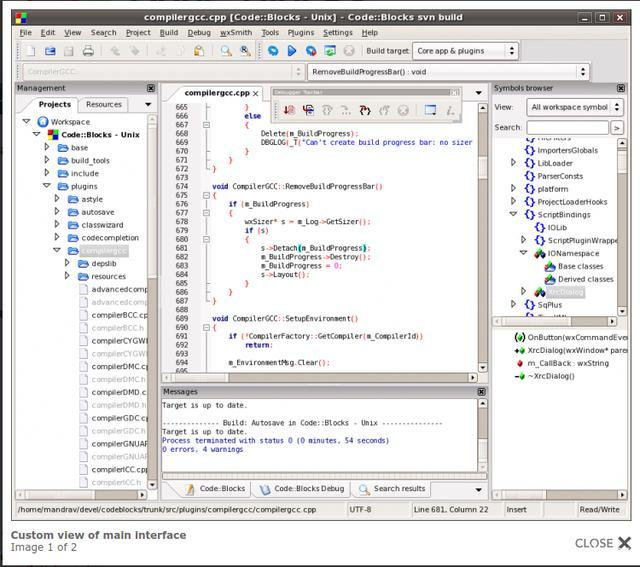Image resolution: width=640 pixels, height=567 pixels.
Task: Click the Next line debugger icon
Action: tap(327, 110)
